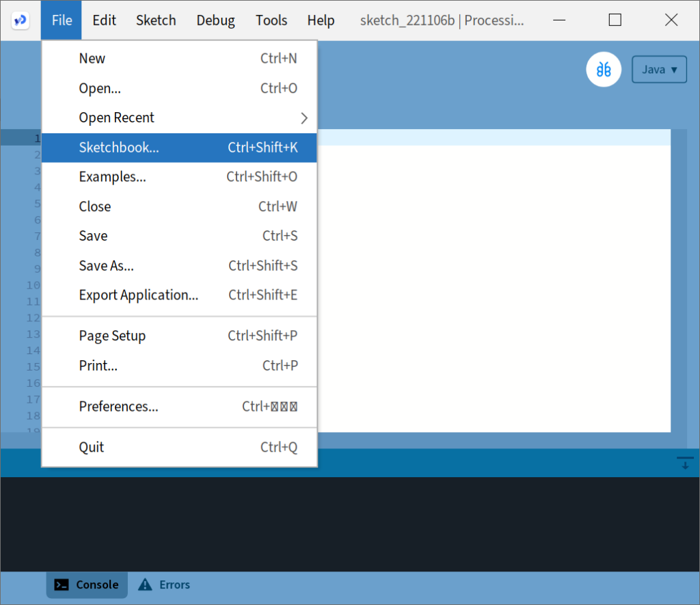Choose Print... from the File menu
Screen dimensions: 700x605
pos(179,366)
